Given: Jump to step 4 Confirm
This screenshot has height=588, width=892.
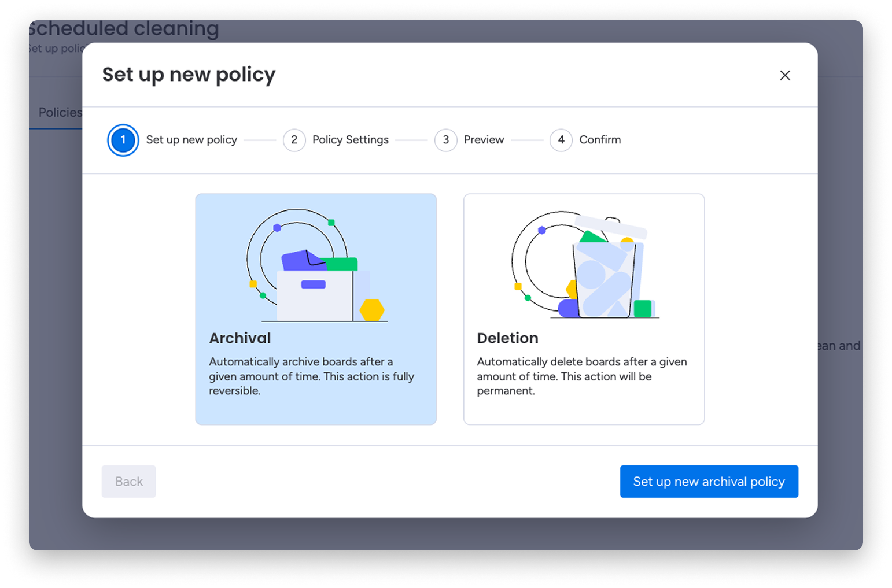Looking at the screenshot, I should [x=585, y=140].
